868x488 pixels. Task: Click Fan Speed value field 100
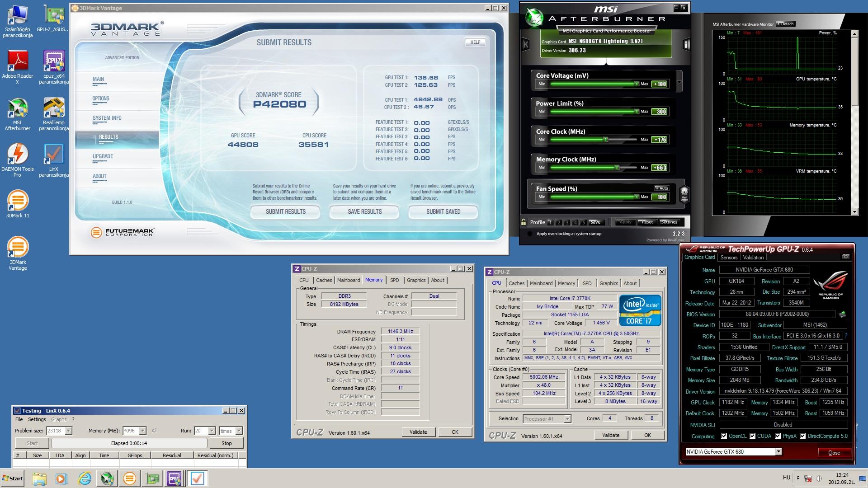point(660,197)
